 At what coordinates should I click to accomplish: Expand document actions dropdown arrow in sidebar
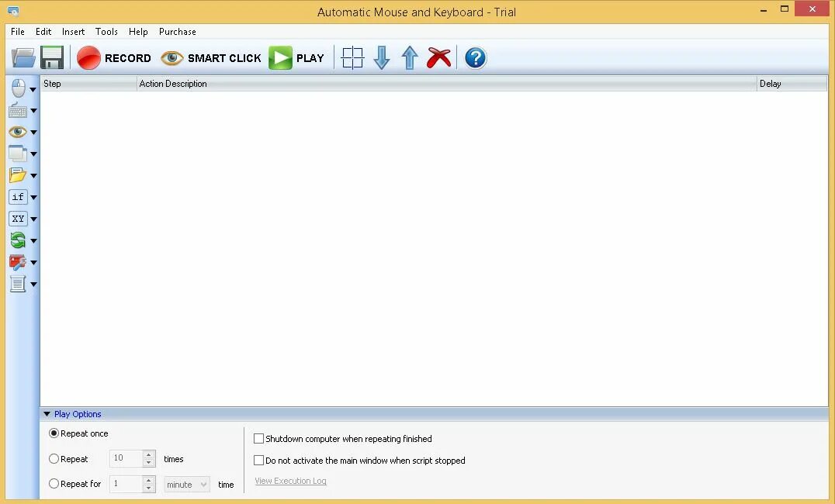click(33, 285)
